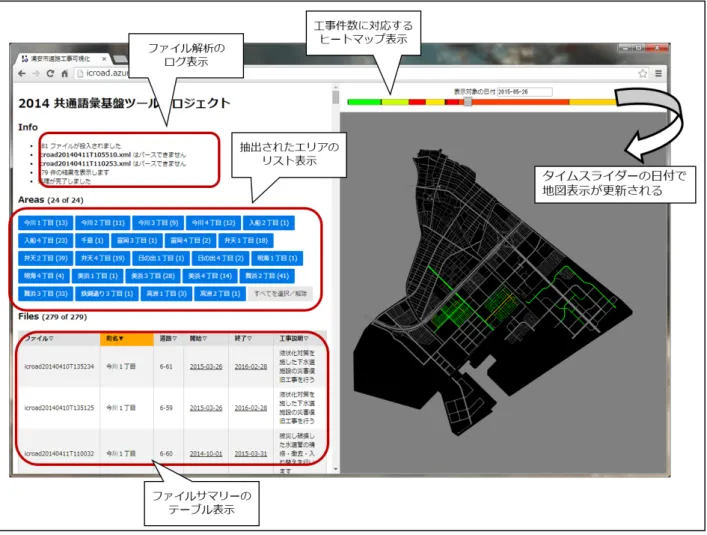Open the 2015-03-31 end date link
The height and width of the screenshot is (535, 707).
pyautogui.click(x=251, y=454)
